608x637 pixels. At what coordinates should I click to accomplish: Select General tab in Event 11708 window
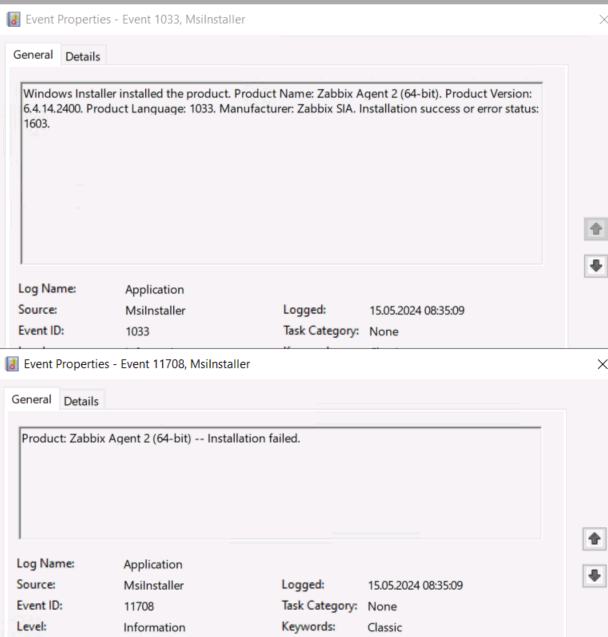point(31,399)
